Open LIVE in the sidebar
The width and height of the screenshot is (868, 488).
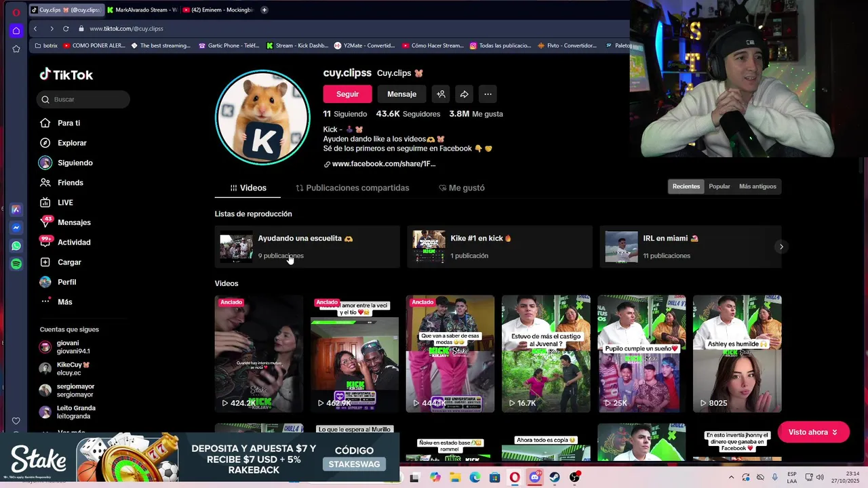point(65,203)
